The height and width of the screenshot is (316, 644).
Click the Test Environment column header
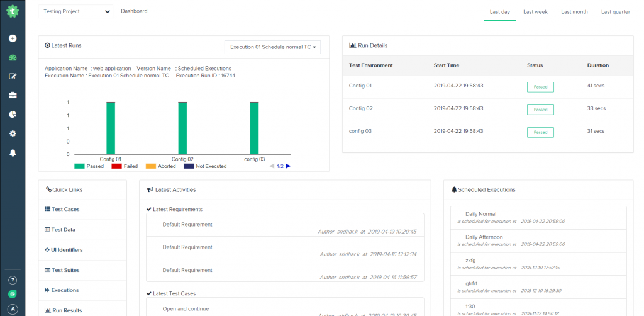370,65
